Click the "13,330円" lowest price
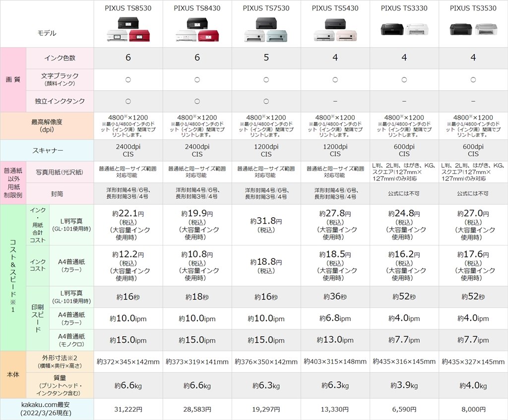Viewport: 508px width, 420px height. tap(335, 409)
